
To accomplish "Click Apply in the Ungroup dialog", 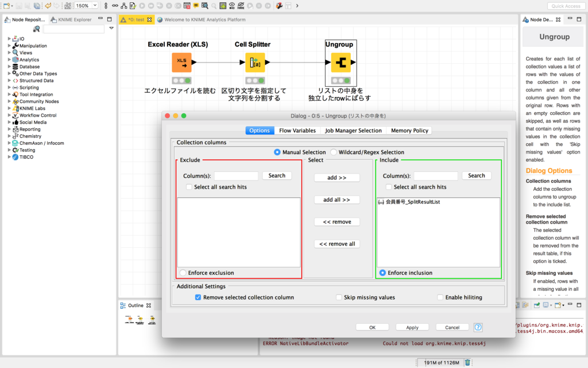I will tap(412, 327).
